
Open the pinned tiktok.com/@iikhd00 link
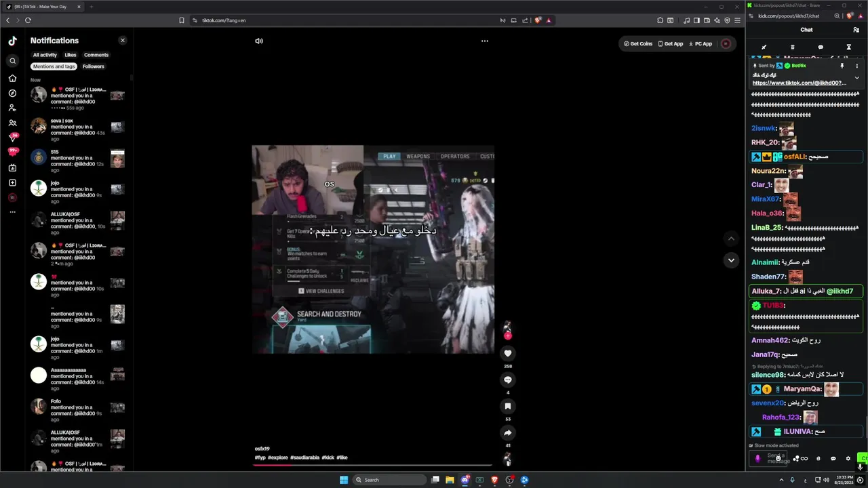[x=800, y=83]
